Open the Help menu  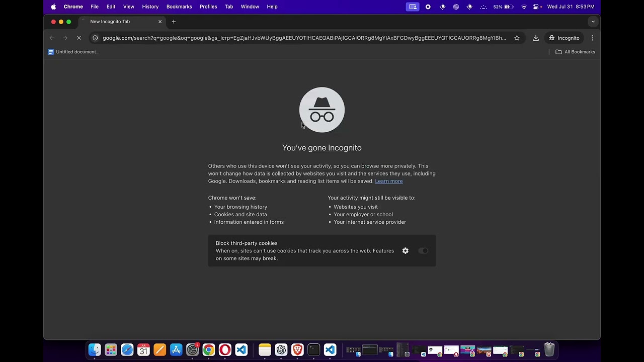(x=272, y=7)
